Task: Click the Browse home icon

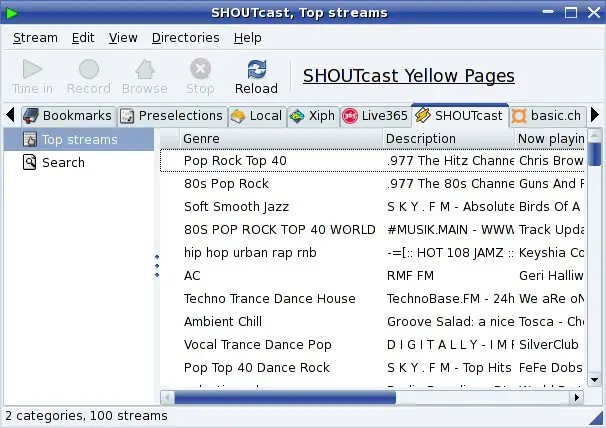Action: [145, 69]
